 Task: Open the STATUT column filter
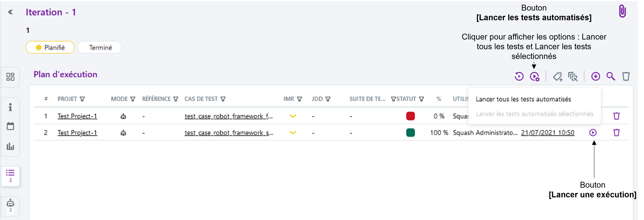tap(421, 99)
